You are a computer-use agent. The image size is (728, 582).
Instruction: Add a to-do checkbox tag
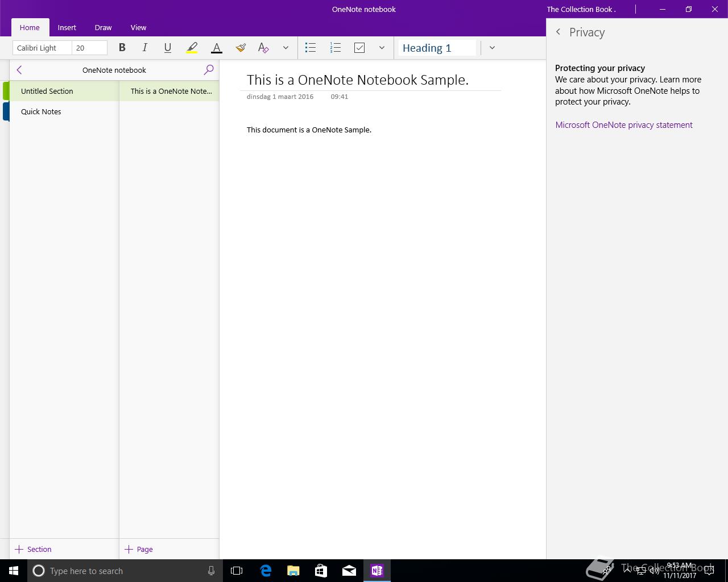point(359,48)
